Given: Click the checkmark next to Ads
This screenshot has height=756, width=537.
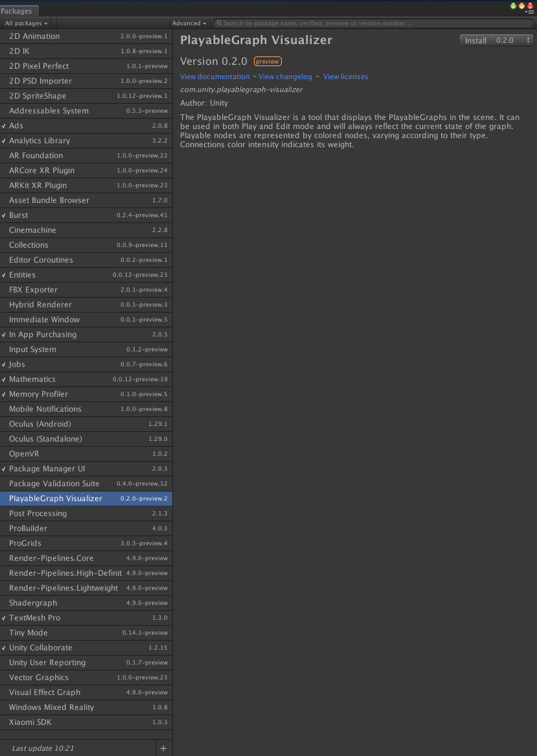Looking at the screenshot, I should [4, 126].
